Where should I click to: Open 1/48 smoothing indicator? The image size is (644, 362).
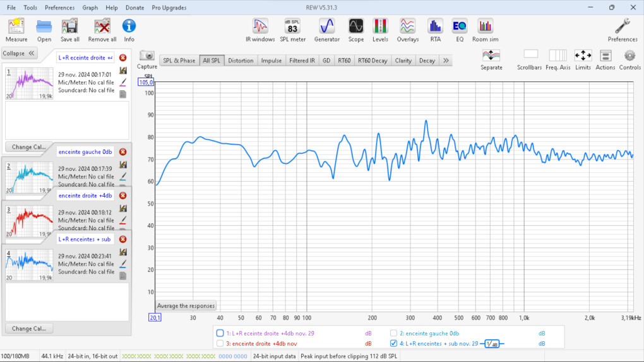492,344
